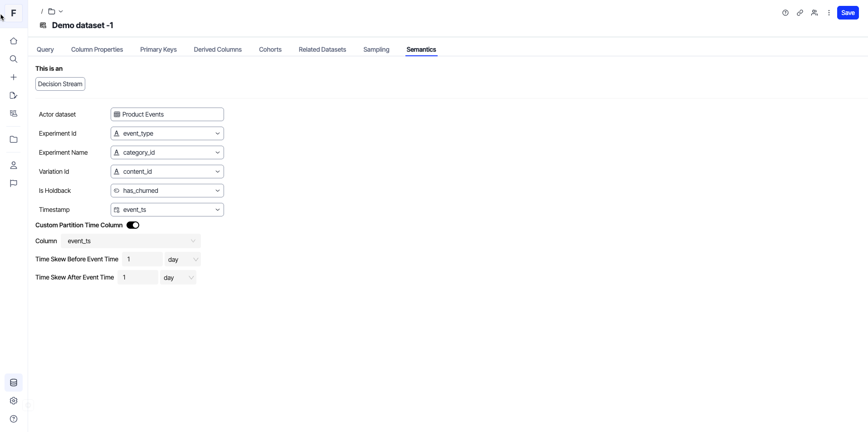Open search in the left sidebar
Screen dimensions: 868x432
pos(14,59)
